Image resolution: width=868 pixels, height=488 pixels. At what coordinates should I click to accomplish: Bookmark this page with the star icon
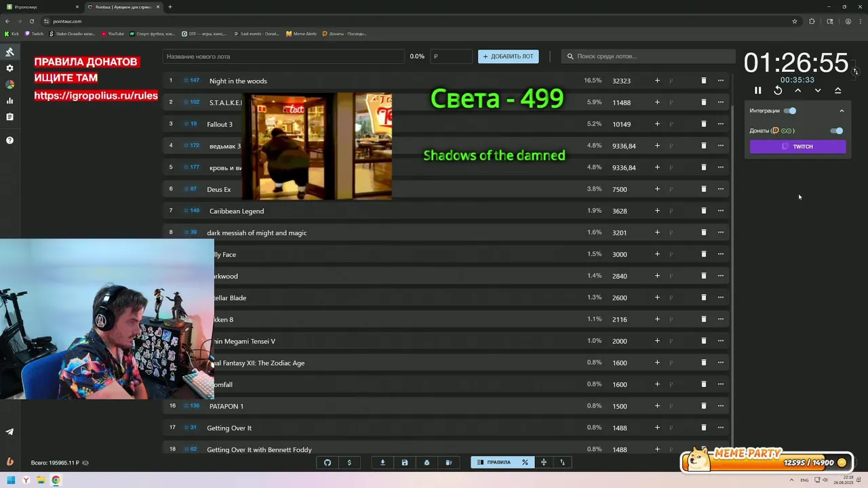795,21
